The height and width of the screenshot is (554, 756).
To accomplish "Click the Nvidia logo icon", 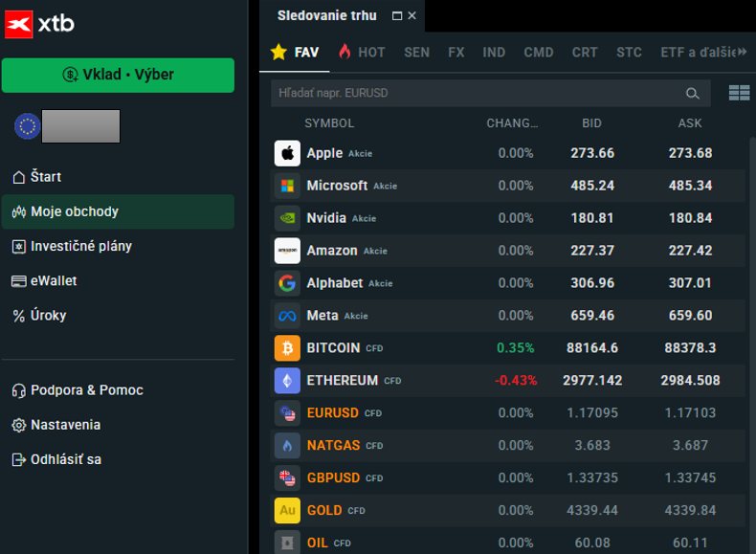I will pyautogui.click(x=287, y=218).
